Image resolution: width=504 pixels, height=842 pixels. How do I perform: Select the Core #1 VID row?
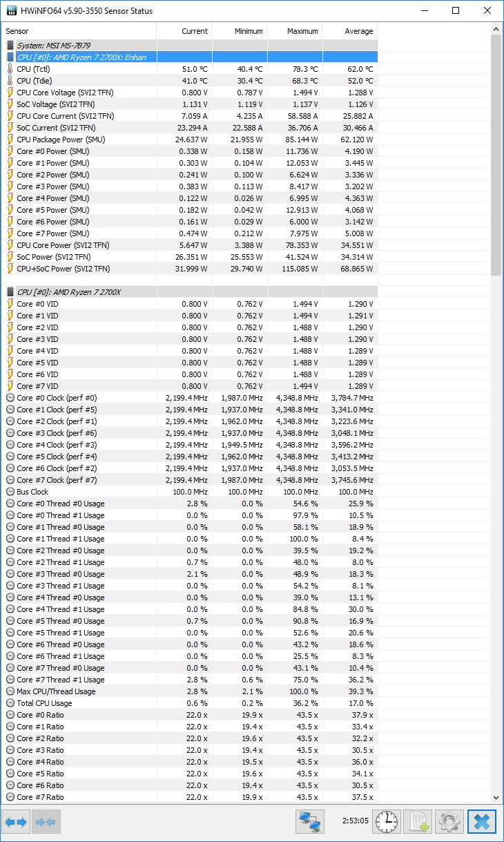pos(190,316)
